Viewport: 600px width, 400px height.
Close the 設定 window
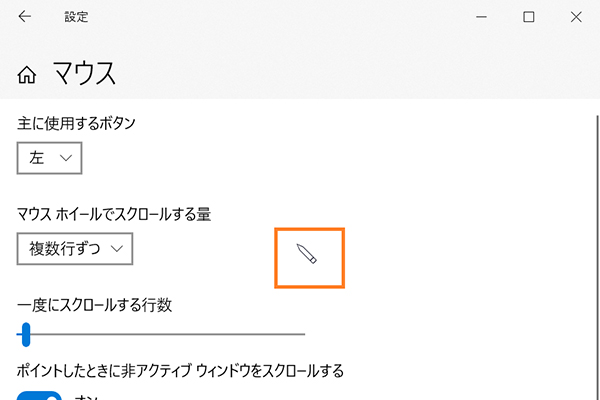pyautogui.click(x=575, y=16)
